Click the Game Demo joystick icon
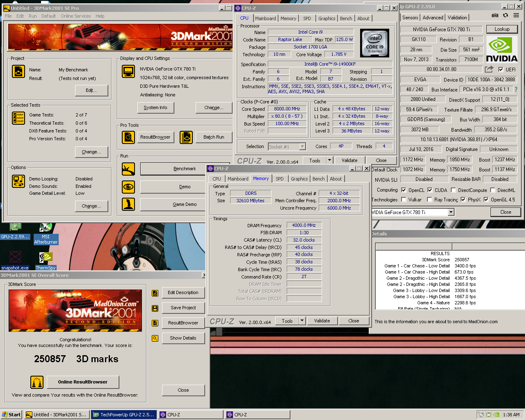This screenshot has width=525, height=420. tap(128, 204)
